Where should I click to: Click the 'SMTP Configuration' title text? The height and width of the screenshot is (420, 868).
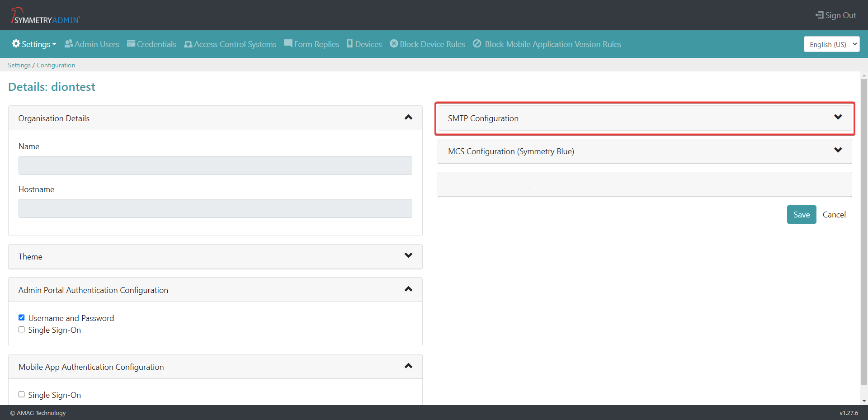[483, 118]
